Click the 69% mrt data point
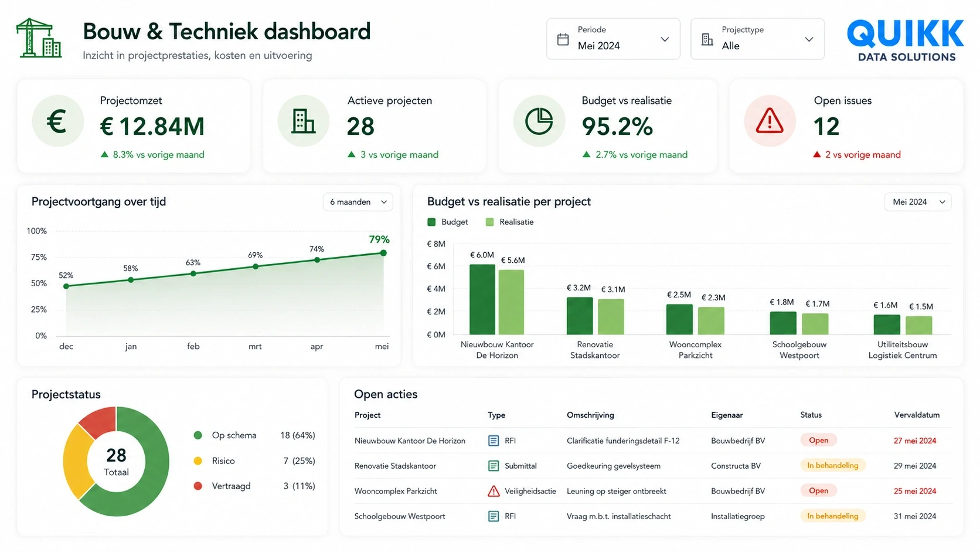 pyautogui.click(x=256, y=266)
